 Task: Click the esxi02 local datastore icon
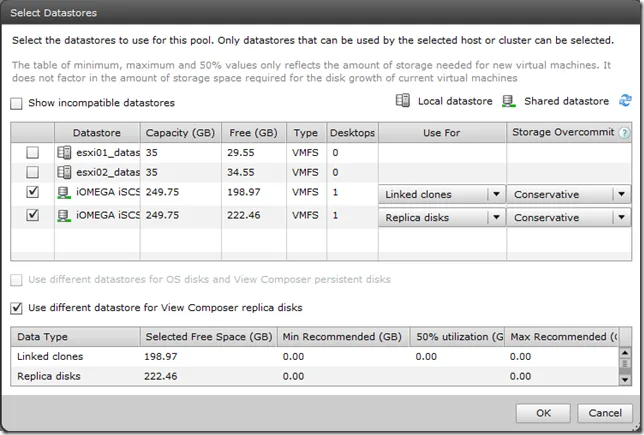click(64, 172)
